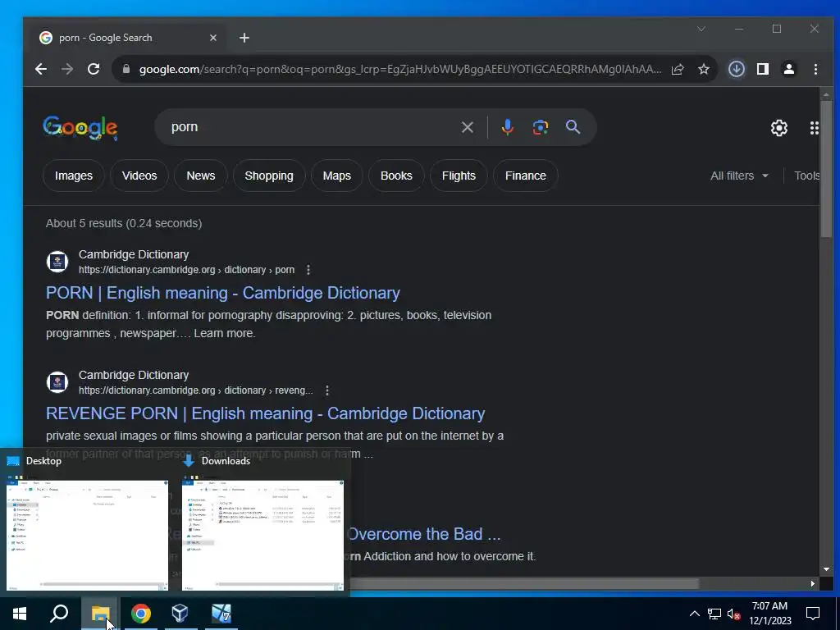Bookmark this page with the star icon

tap(703, 69)
